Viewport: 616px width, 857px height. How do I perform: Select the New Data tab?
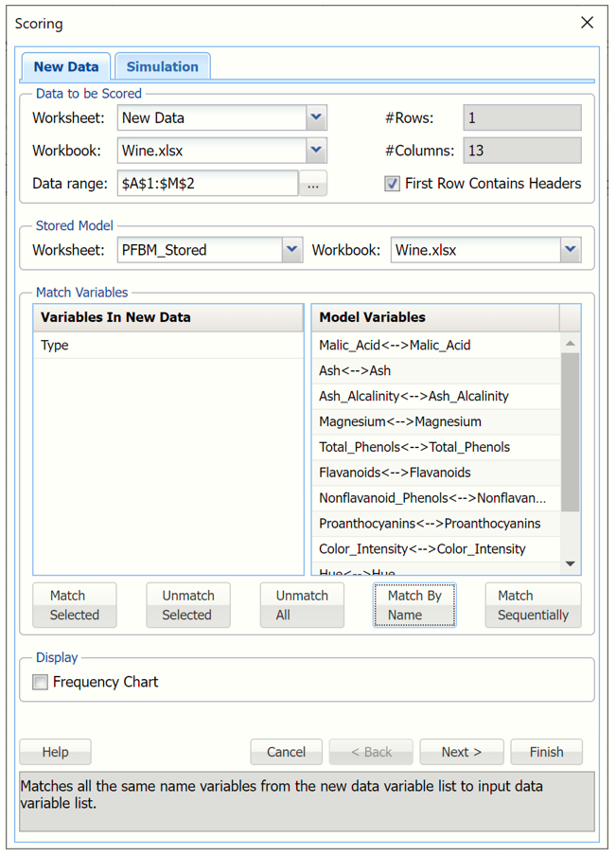[66, 66]
